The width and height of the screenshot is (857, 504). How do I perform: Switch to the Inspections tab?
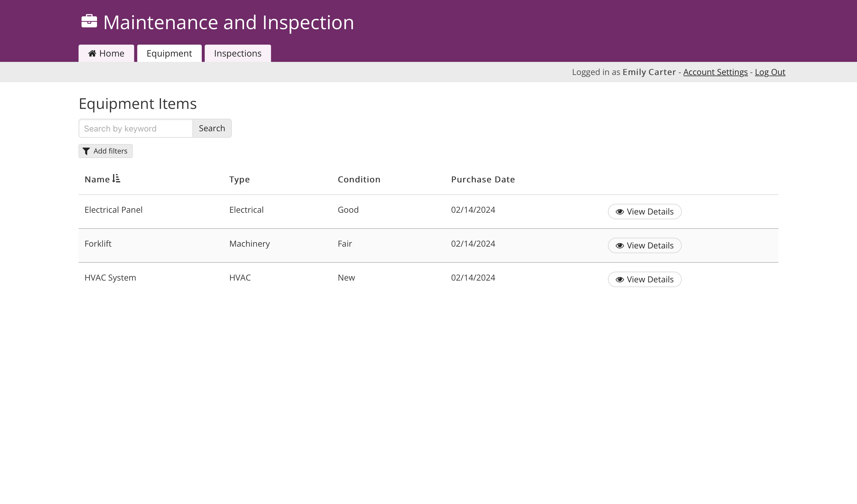tap(238, 53)
